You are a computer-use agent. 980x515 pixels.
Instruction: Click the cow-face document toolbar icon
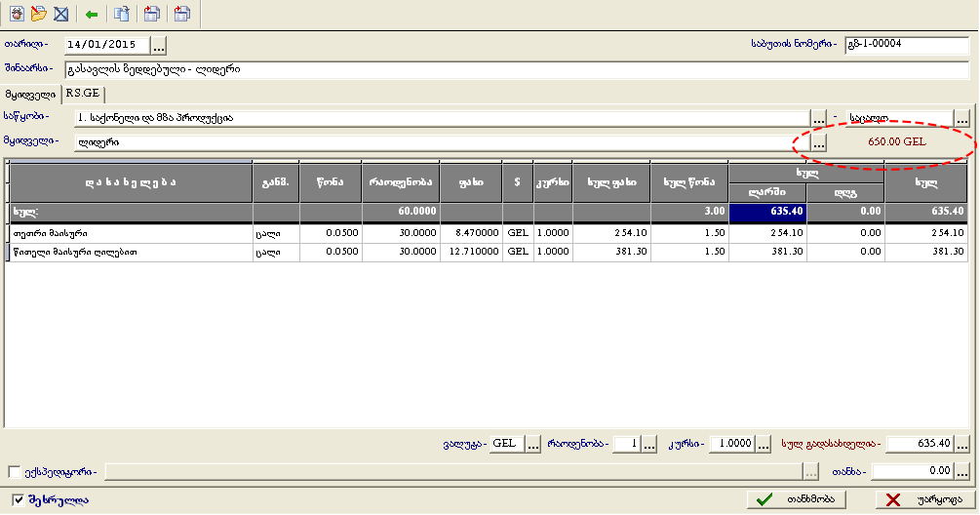(x=17, y=14)
